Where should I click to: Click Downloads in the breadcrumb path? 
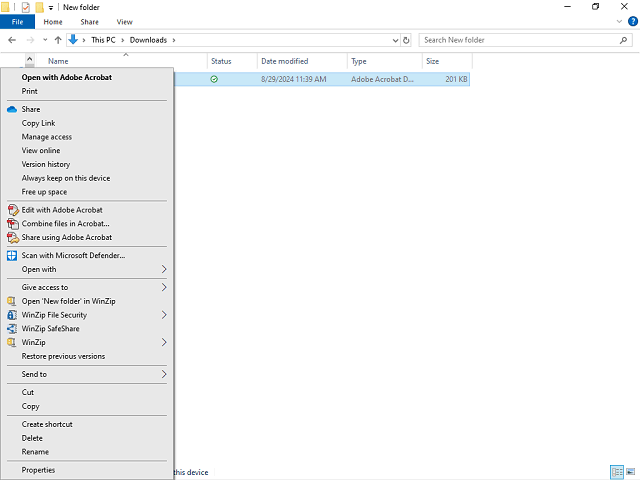148,40
